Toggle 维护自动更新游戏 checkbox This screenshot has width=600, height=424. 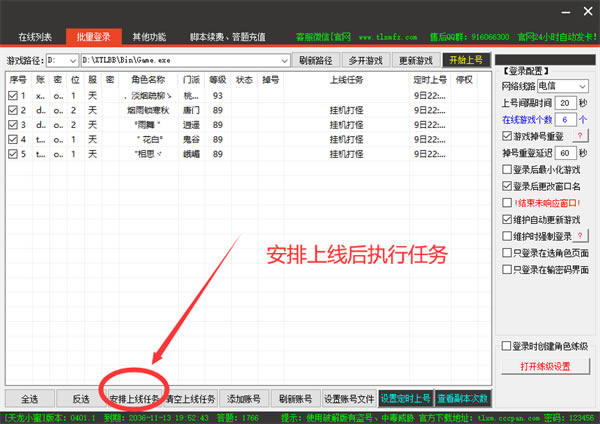pyautogui.click(x=507, y=218)
